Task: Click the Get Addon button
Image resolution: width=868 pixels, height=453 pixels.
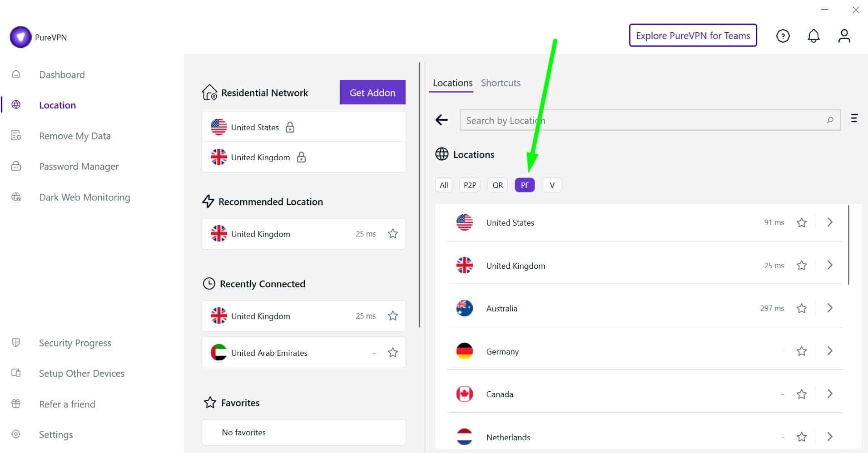Action: [x=372, y=93]
